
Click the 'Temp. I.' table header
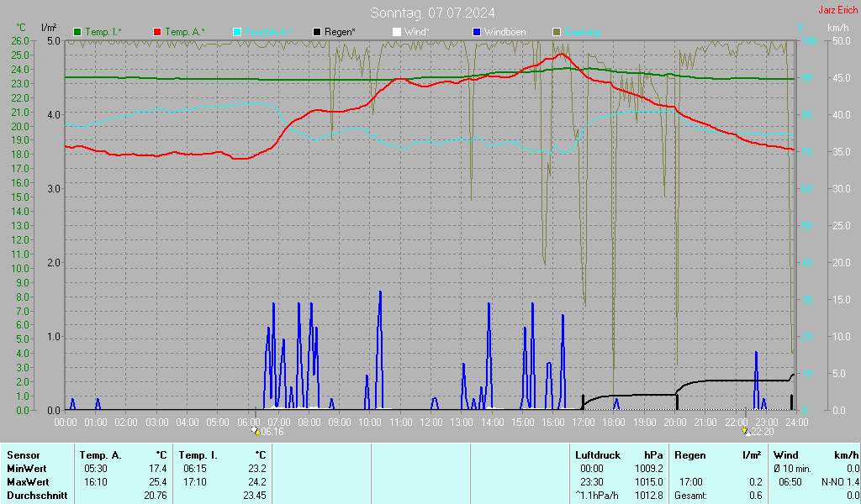(x=198, y=455)
